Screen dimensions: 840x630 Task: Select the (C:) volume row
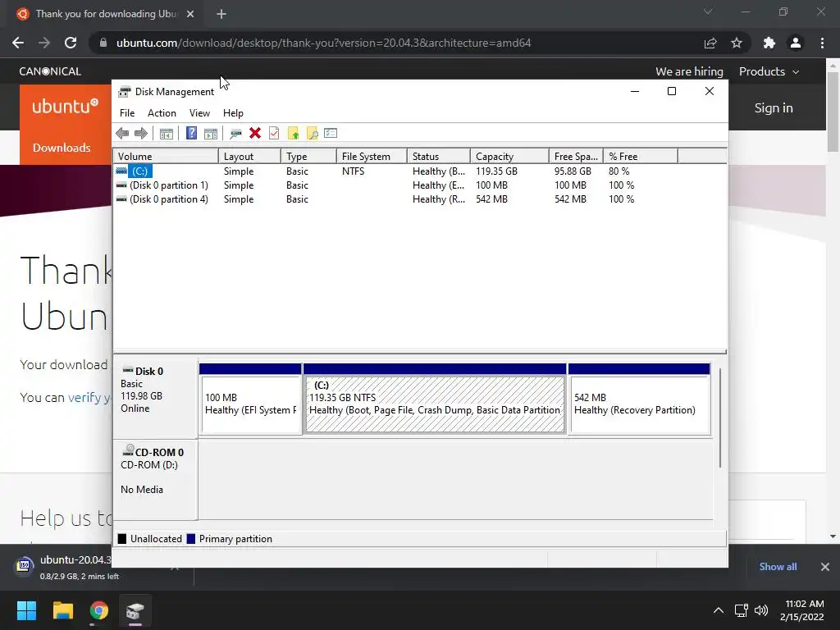coord(419,171)
